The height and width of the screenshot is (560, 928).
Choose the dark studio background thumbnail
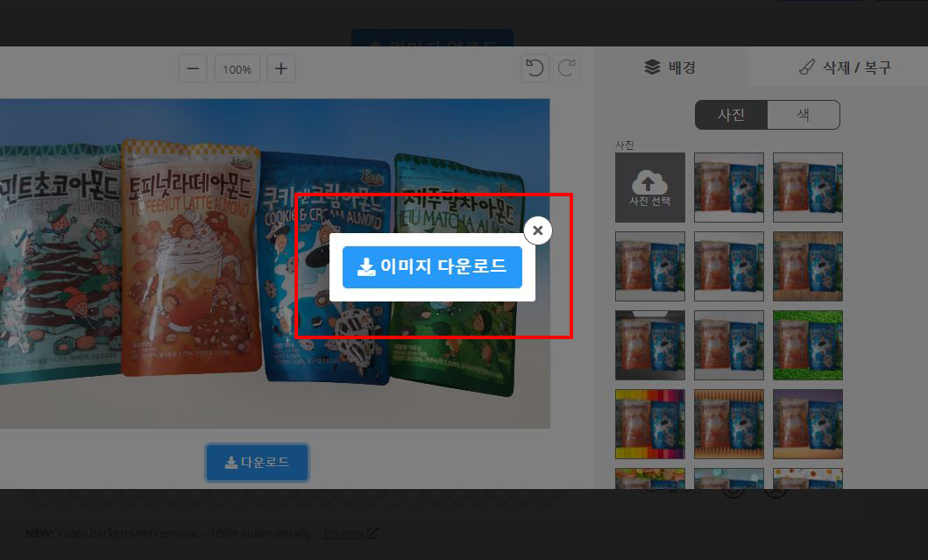pos(650,345)
